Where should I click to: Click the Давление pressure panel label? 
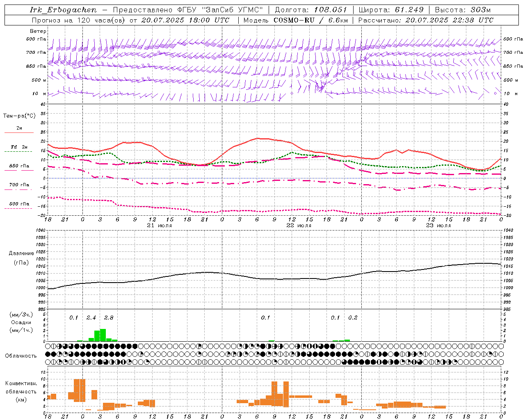(x=21, y=253)
